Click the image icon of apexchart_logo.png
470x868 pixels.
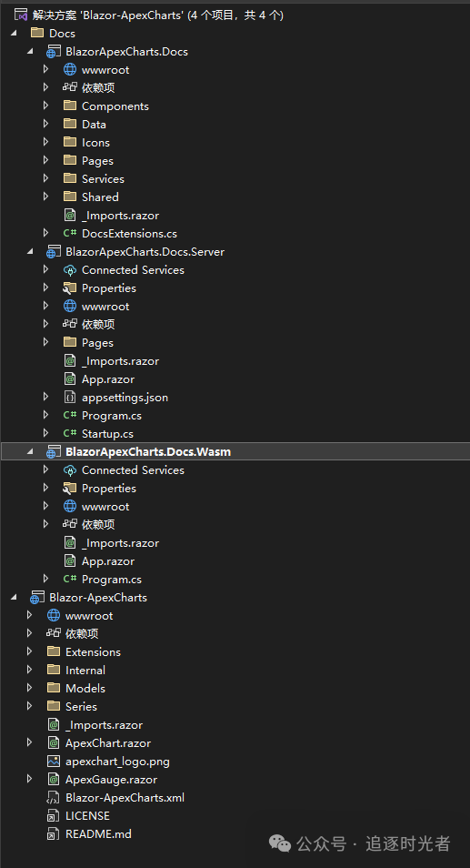coord(54,762)
